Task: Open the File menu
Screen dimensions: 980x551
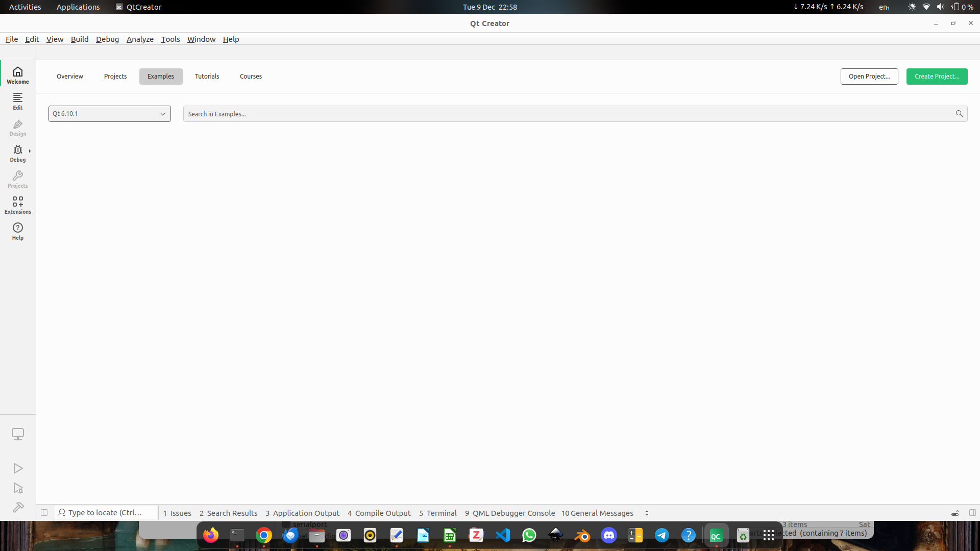Action: click(x=12, y=39)
